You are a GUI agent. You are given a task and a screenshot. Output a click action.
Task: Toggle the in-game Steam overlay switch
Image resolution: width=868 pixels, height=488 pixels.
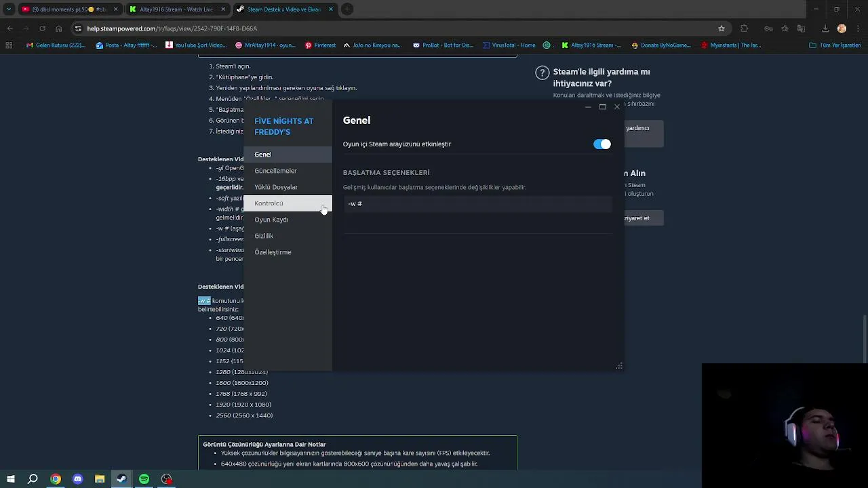pos(602,144)
